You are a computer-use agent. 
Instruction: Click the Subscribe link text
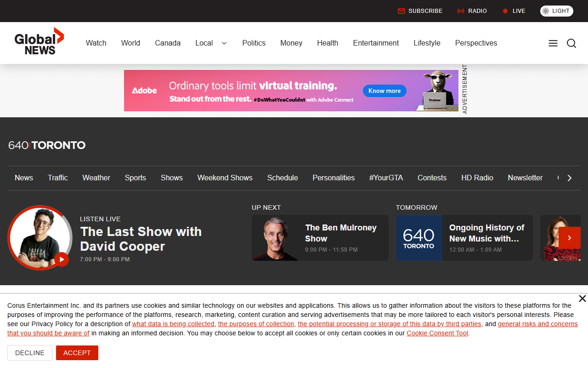[425, 11]
